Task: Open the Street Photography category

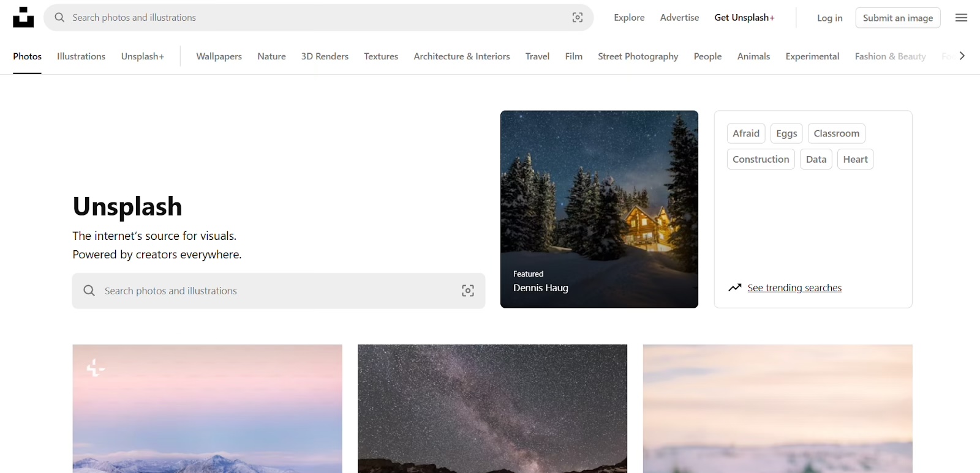Action: (638, 56)
